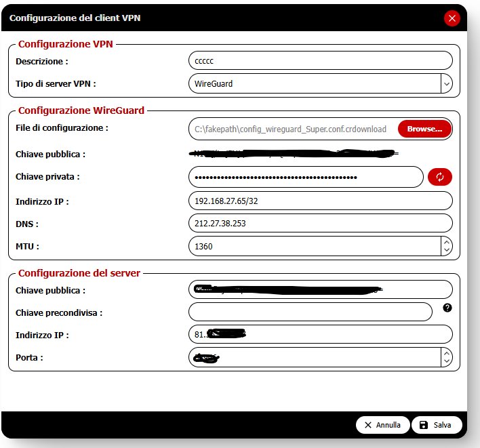Edit the server Indirizzo IP field

pyautogui.click(x=321, y=334)
